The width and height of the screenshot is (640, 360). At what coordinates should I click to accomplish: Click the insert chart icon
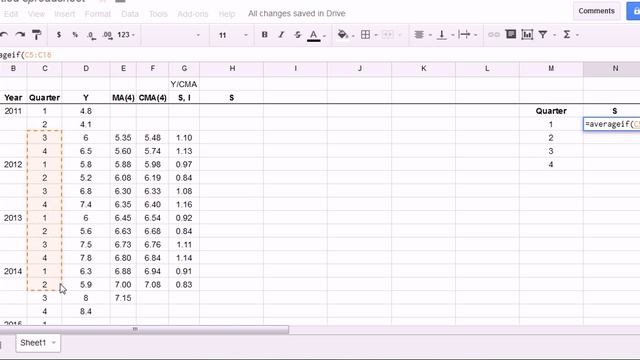(x=527, y=35)
